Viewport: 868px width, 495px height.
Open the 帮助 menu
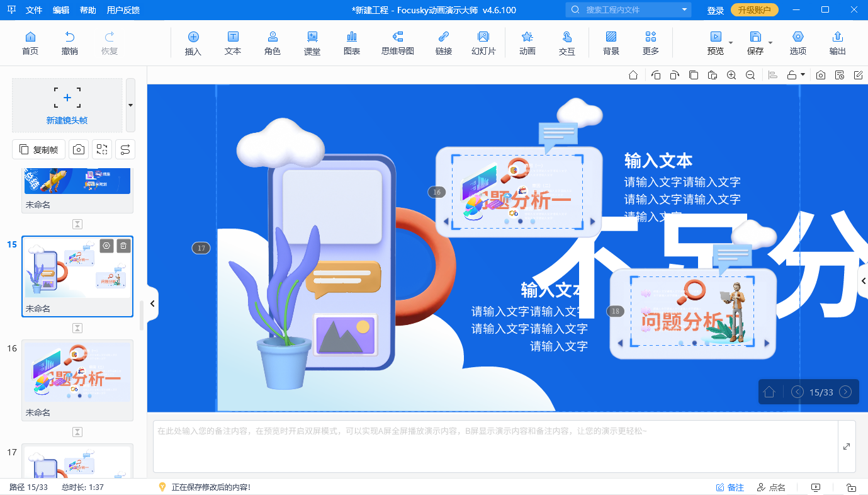(x=88, y=10)
